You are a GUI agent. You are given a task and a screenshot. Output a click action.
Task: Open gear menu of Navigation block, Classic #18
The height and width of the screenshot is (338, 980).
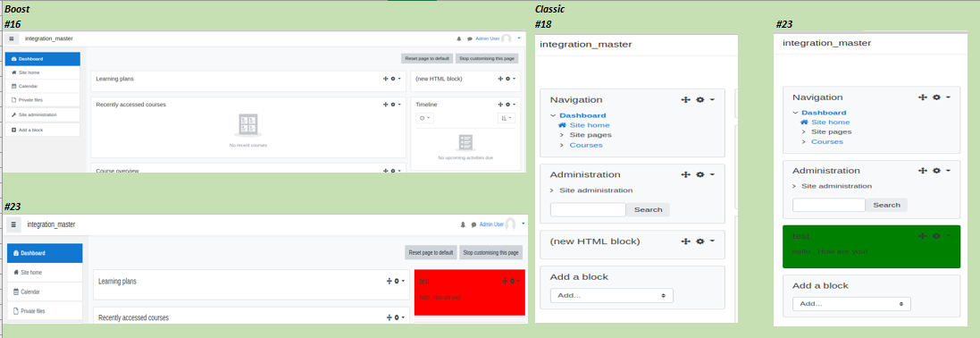[x=705, y=99]
